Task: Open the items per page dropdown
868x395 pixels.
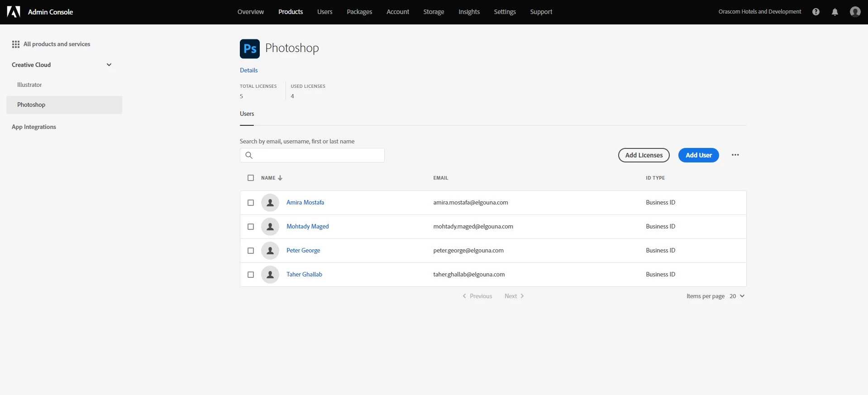Action: click(737, 296)
